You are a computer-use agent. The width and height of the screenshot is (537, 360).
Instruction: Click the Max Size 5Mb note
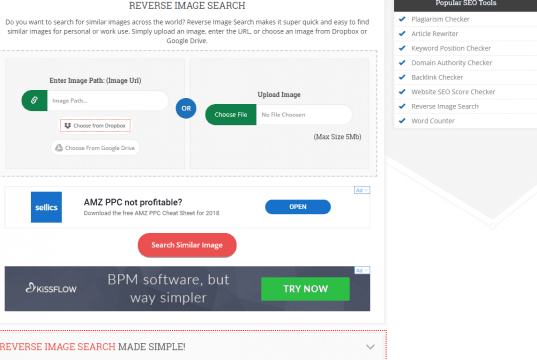[337, 137]
